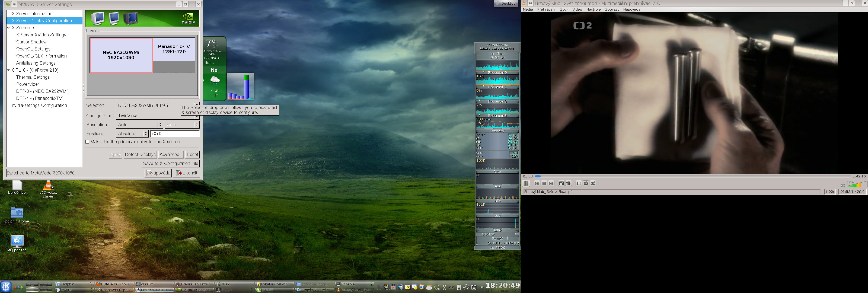
Task: Collapse the GPU 0 GeForce 210 tree node
Action: pos(8,70)
